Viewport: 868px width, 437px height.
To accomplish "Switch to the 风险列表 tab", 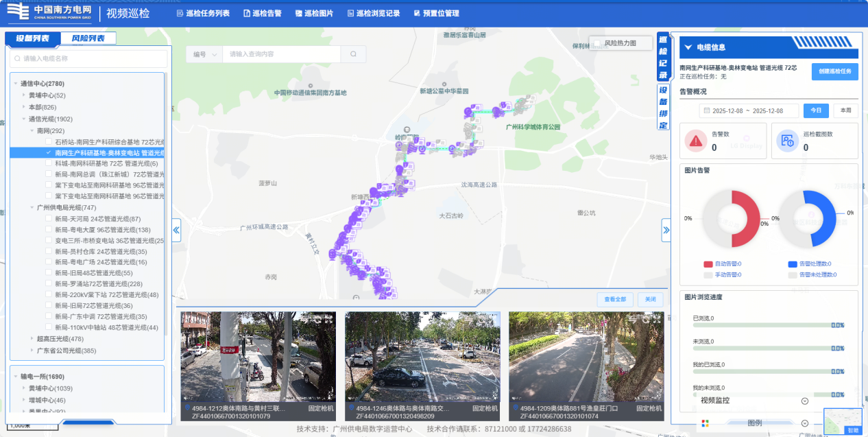I will pyautogui.click(x=88, y=38).
